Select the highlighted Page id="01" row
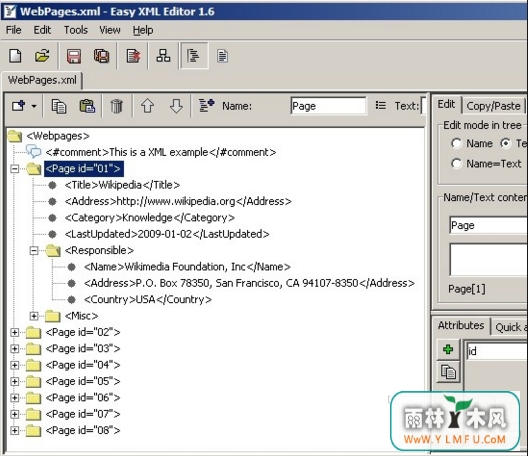 84,168
